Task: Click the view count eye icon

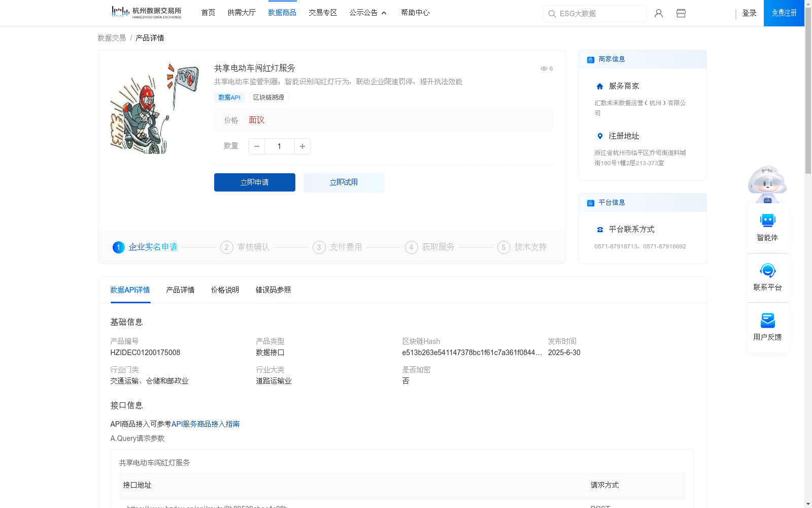Action: coord(544,69)
